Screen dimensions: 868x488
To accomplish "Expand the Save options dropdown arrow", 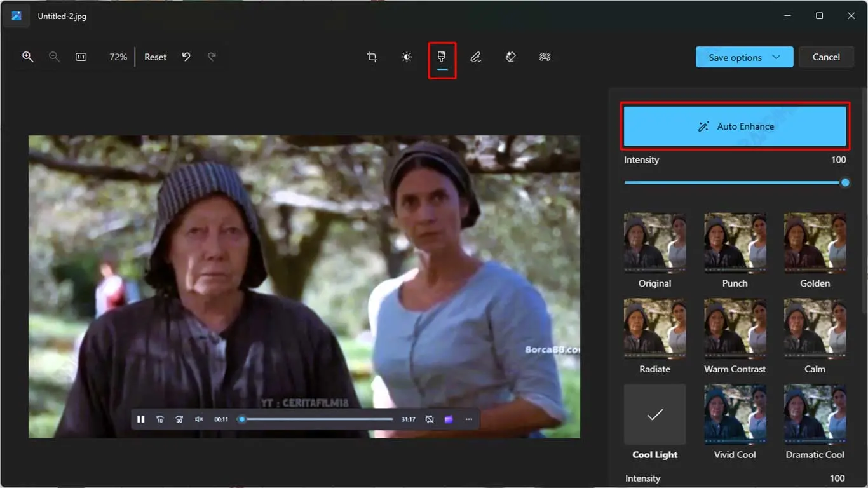I will 776,57.
